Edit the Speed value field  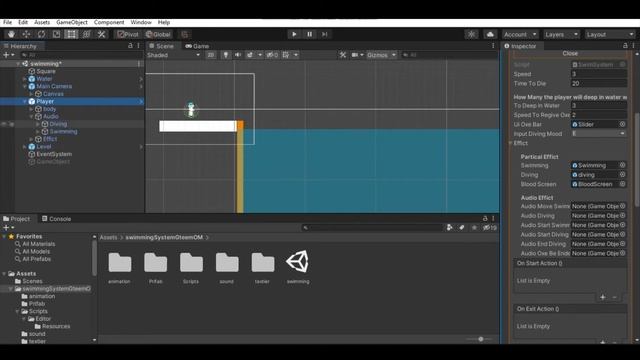coord(598,74)
